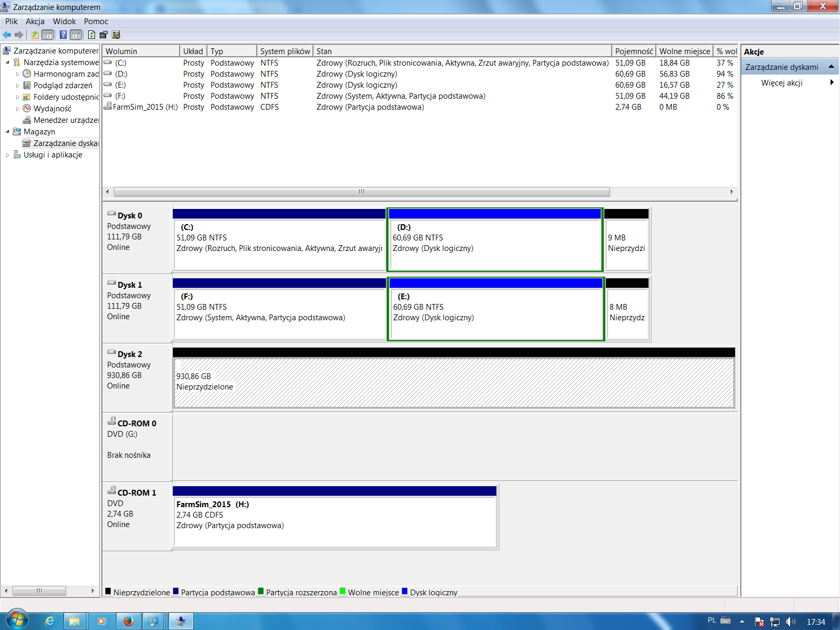
Task: Expand the Wydajność tree node
Action: pos(17,109)
